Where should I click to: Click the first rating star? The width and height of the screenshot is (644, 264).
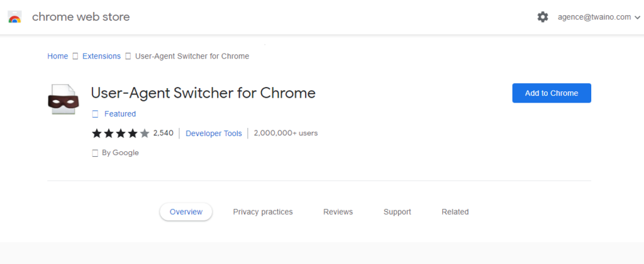(x=96, y=133)
